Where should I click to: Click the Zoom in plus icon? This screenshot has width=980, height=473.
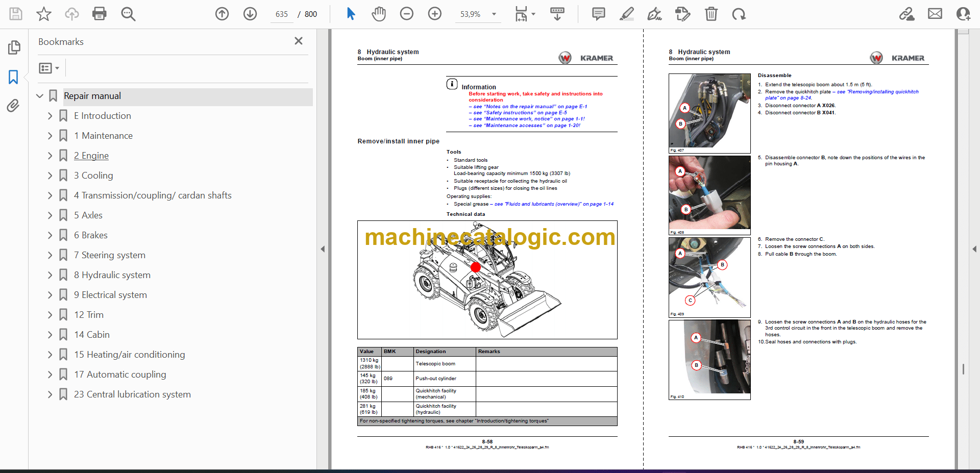point(435,14)
